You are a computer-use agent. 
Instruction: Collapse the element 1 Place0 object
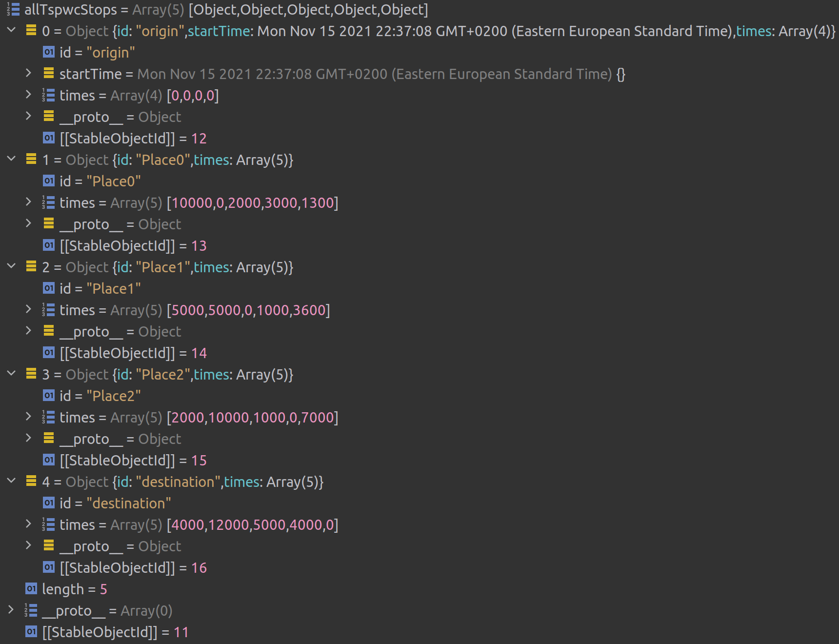[x=11, y=159]
